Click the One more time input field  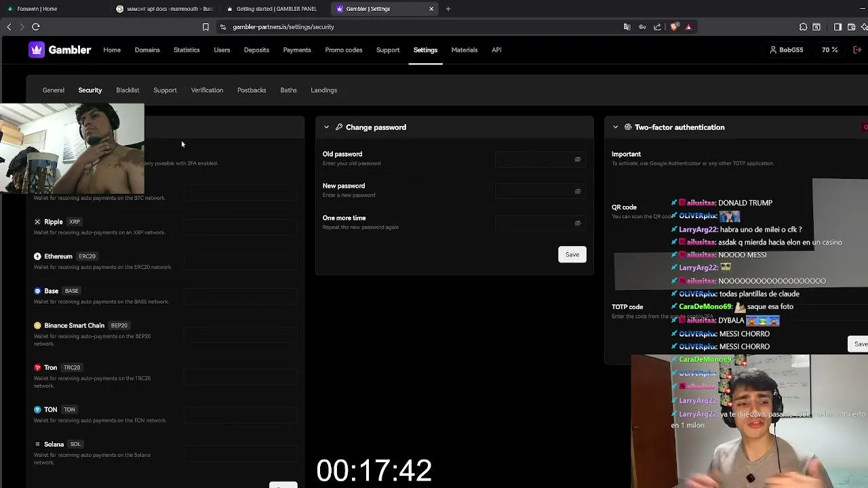coord(540,223)
